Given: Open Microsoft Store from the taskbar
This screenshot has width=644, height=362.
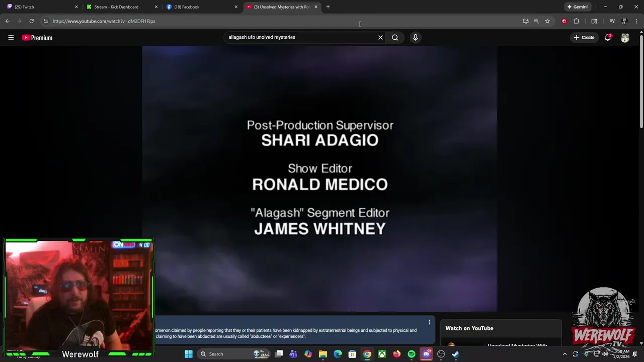Looking at the screenshot, I should pyautogui.click(x=352, y=354).
